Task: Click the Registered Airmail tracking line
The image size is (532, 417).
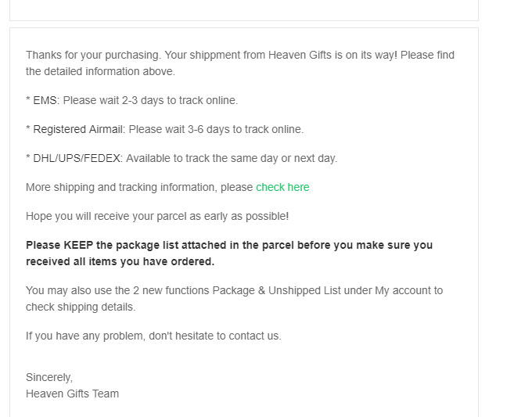Action: 164,129
